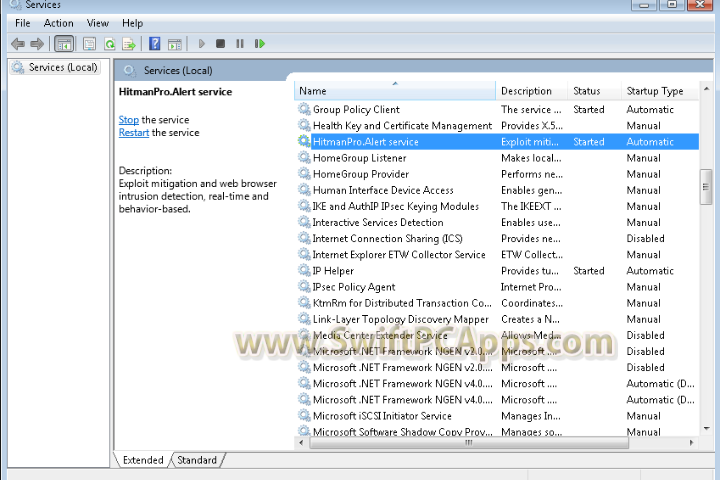The height and width of the screenshot is (480, 720).
Task: Select Internet Connection Sharing (ICS) service
Action: [497, 238]
